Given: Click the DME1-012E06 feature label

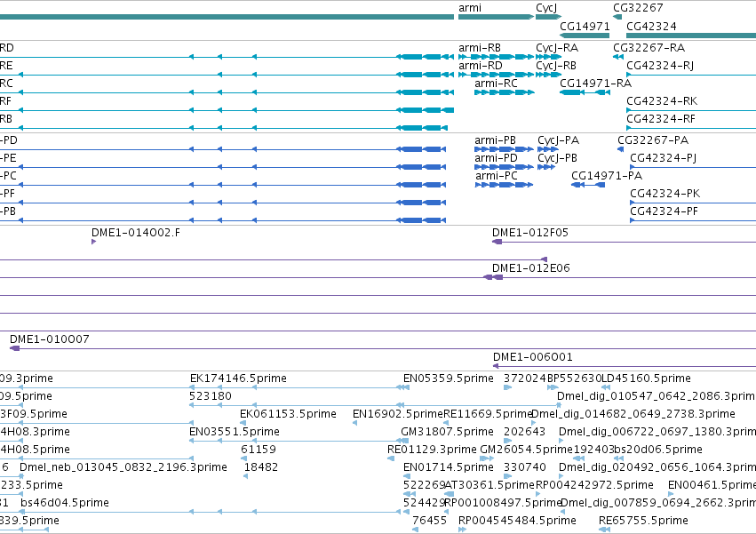Looking at the screenshot, I should coord(531,268).
